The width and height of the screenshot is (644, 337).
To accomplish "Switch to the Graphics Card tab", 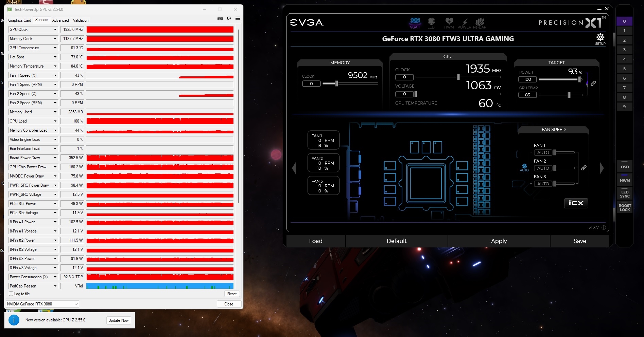I will point(20,20).
